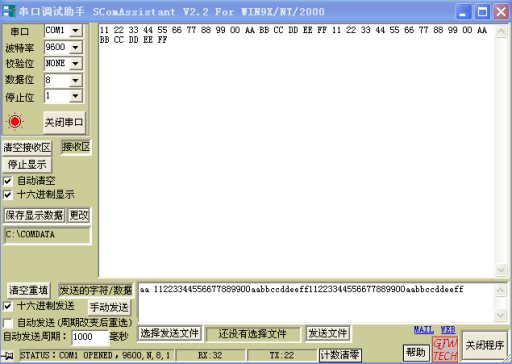Toggle the 自动清空 checkbox
Image resolution: width=512 pixels, height=364 pixels.
click(8, 181)
